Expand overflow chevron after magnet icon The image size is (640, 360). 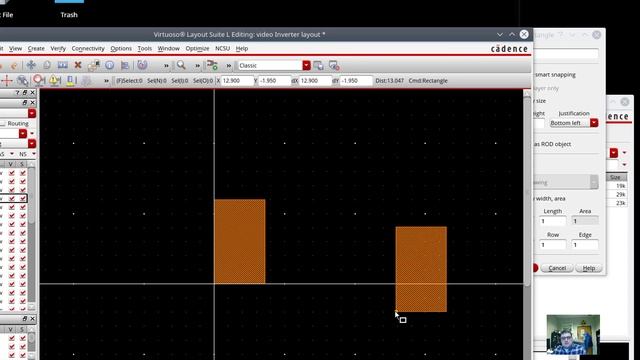click(166, 66)
